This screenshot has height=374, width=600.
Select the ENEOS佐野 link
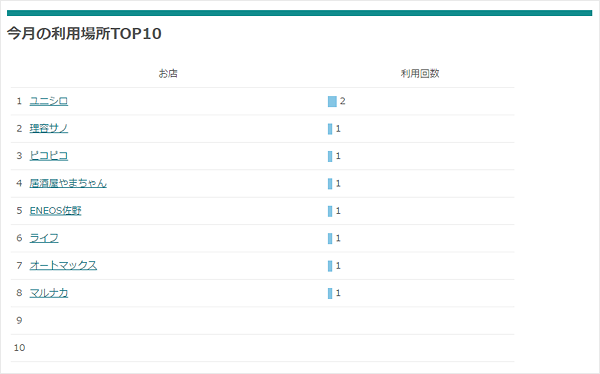click(x=55, y=211)
